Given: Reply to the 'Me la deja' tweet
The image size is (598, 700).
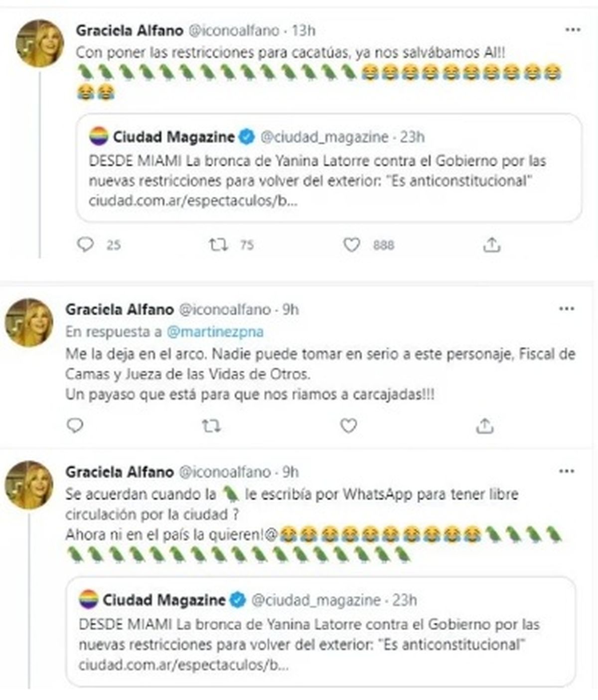Looking at the screenshot, I should coord(75,425).
